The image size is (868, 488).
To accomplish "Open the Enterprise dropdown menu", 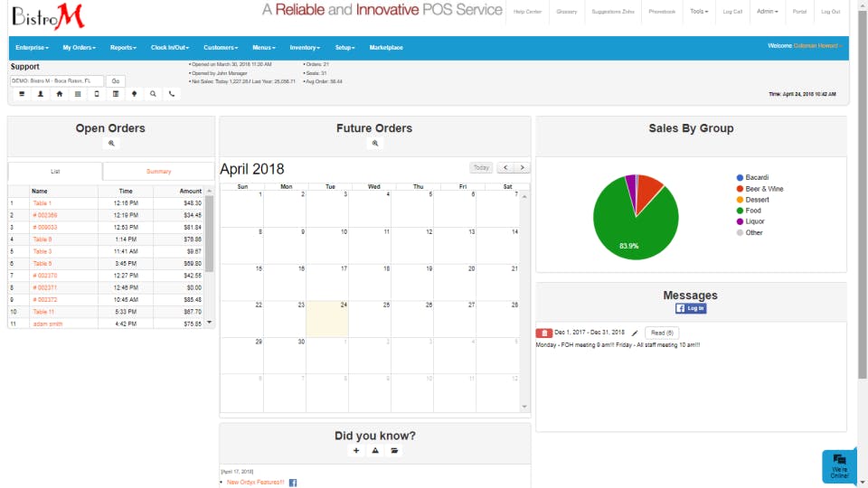I will click(33, 48).
